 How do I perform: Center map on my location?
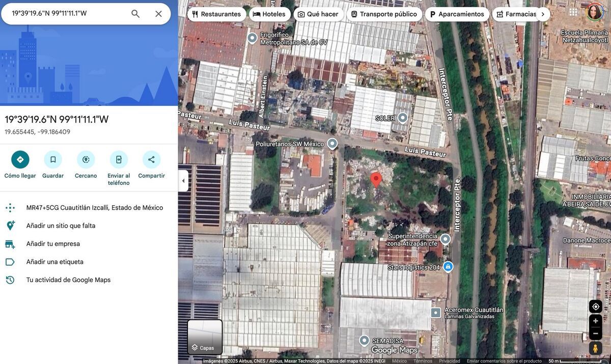click(595, 306)
